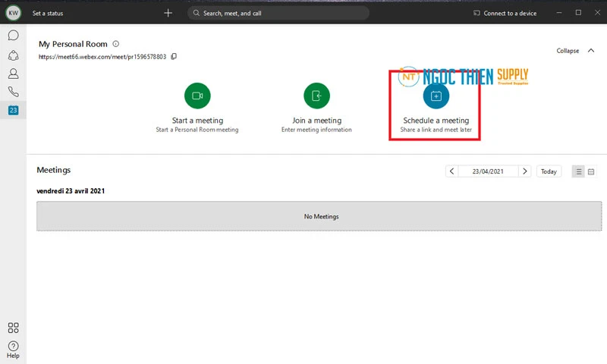Minimize the Webex window
This screenshot has height=364, width=607.
559,13
